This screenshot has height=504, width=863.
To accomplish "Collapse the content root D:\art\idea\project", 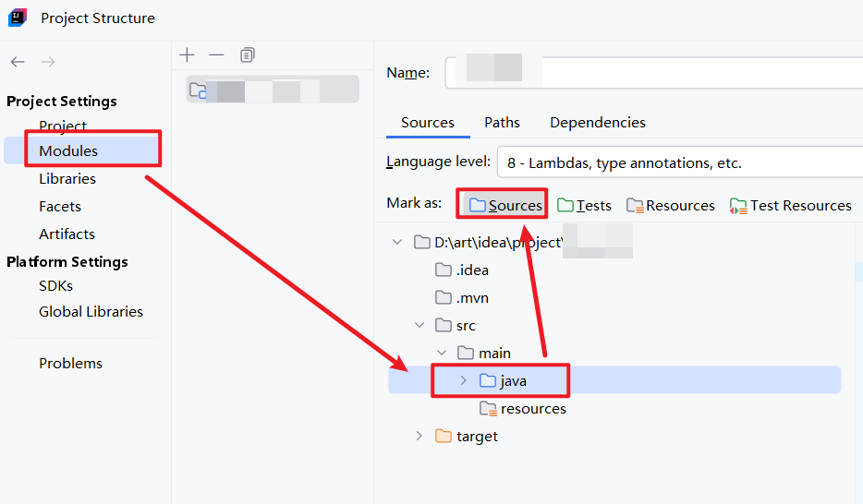I will point(397,242).
